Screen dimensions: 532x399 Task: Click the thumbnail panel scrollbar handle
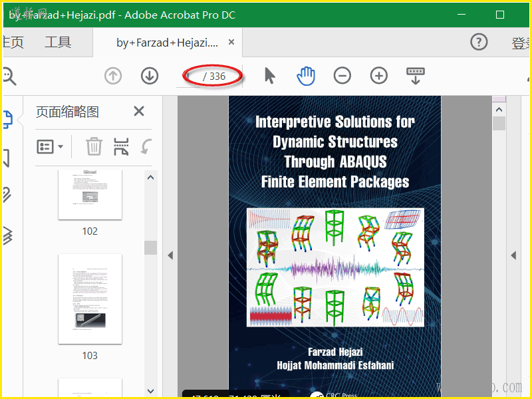[x=151, y=247]
